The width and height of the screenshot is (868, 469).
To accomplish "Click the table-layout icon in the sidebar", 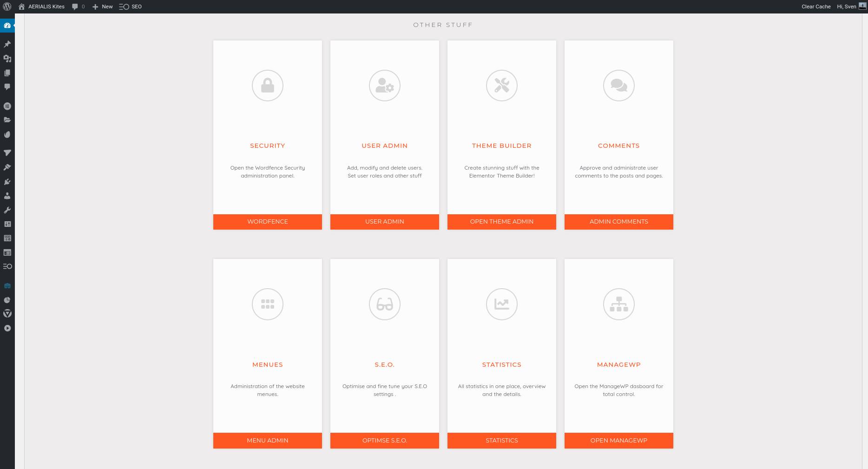I will (x=7, y=238).
